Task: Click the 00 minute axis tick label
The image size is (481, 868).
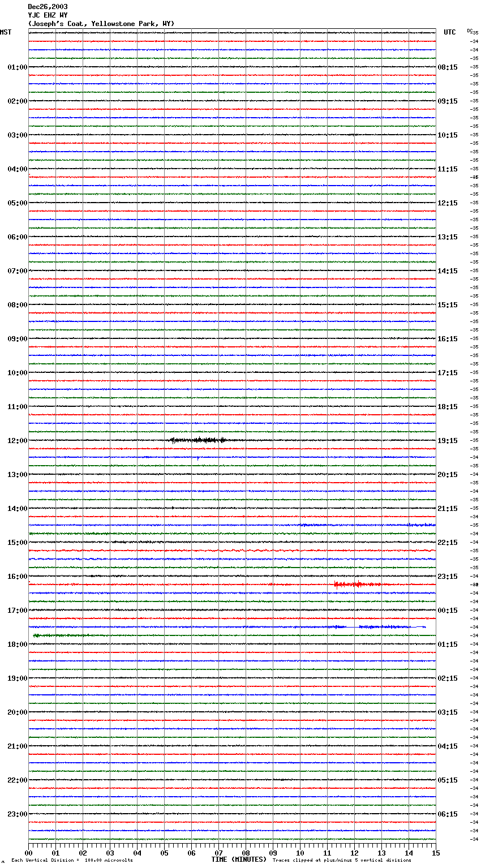Action: 28,853
